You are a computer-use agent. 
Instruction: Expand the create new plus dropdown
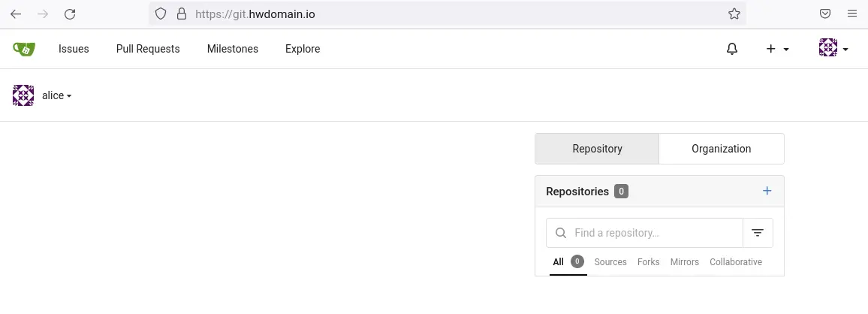tap(777, 49)
